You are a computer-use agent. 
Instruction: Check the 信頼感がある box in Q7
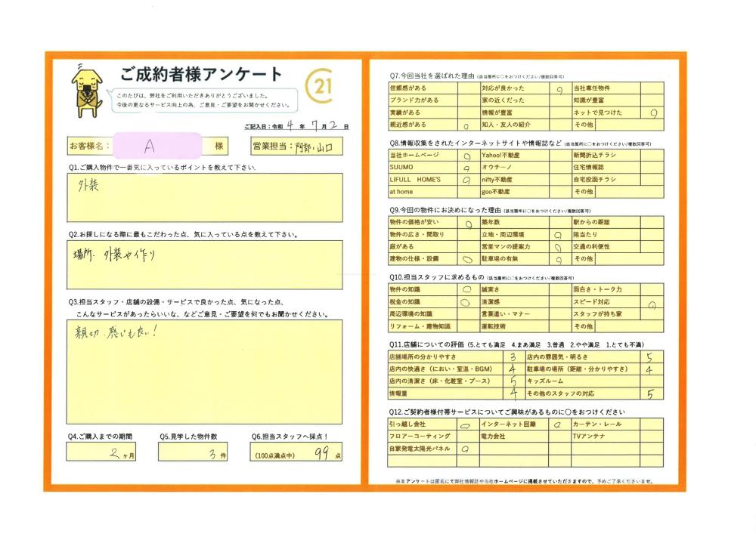[x=467, y=88]
